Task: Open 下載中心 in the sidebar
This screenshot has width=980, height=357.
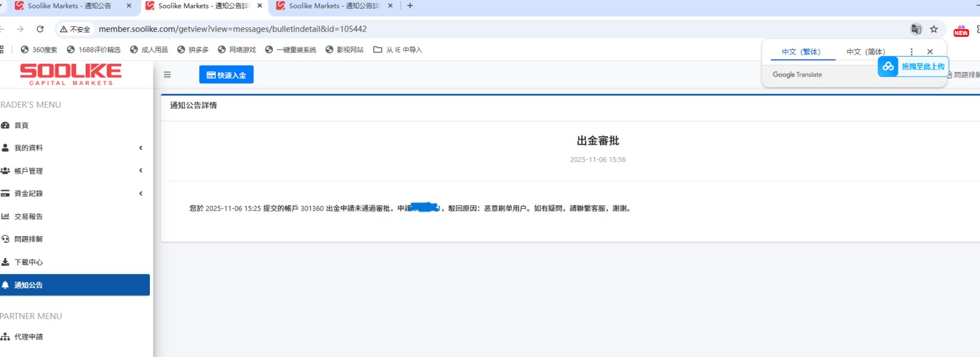Action: [x=29, y=262]
